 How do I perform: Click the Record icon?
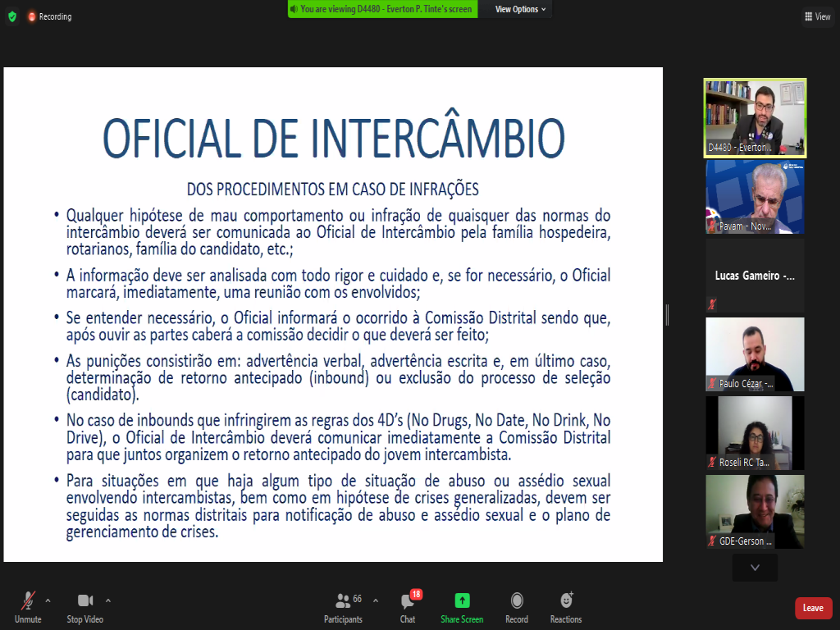click(517, 607)
